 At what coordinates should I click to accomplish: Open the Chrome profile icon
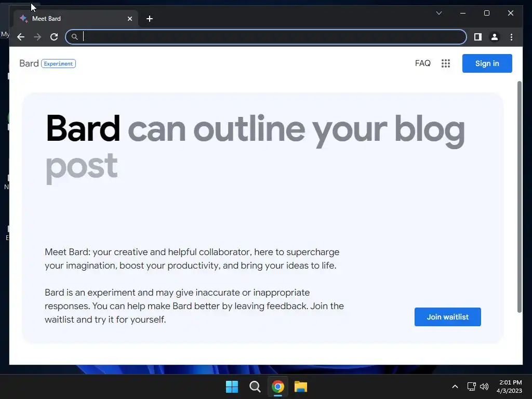[x=495, y=37]
